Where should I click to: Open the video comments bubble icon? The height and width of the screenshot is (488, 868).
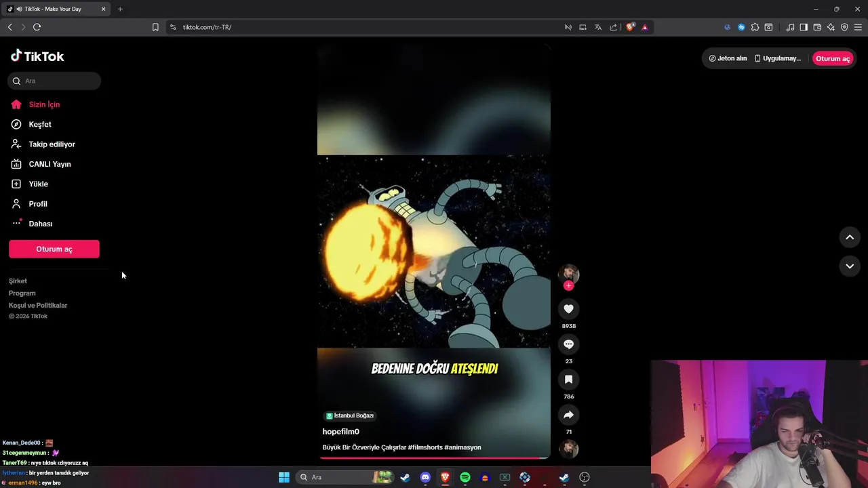568,344
